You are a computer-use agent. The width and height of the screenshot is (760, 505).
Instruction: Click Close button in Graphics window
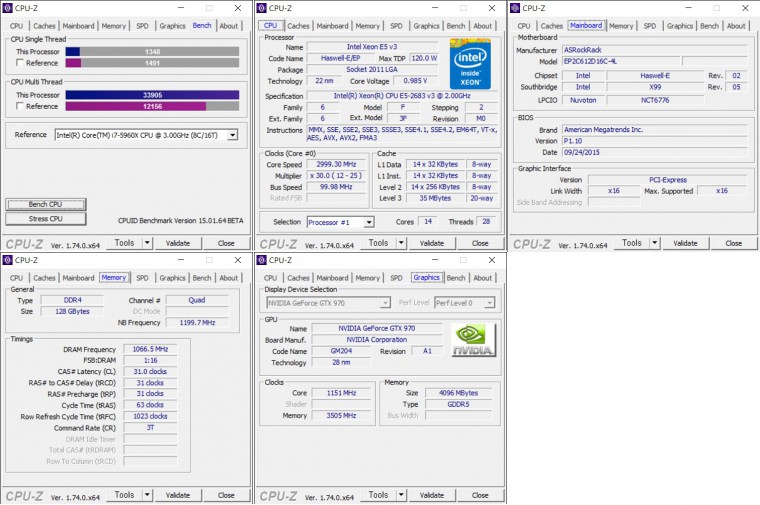(480, 495)
